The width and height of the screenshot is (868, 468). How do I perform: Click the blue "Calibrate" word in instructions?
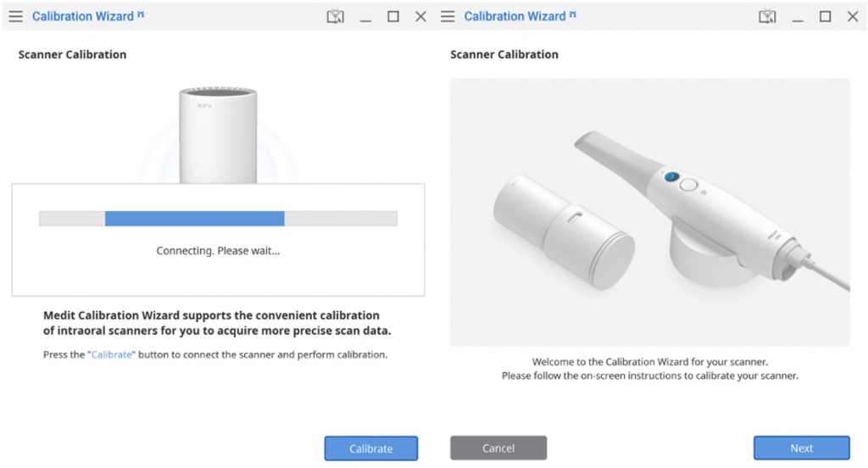coord(111,354)
